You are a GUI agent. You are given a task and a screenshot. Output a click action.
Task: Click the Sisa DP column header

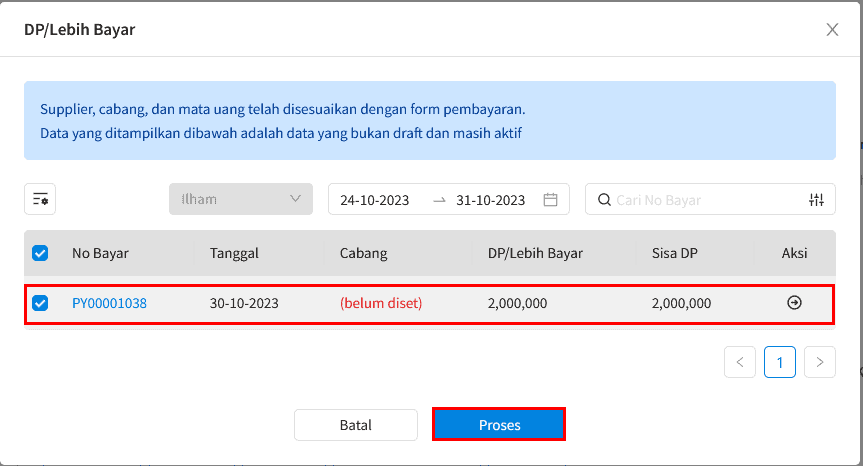(675, 253)
